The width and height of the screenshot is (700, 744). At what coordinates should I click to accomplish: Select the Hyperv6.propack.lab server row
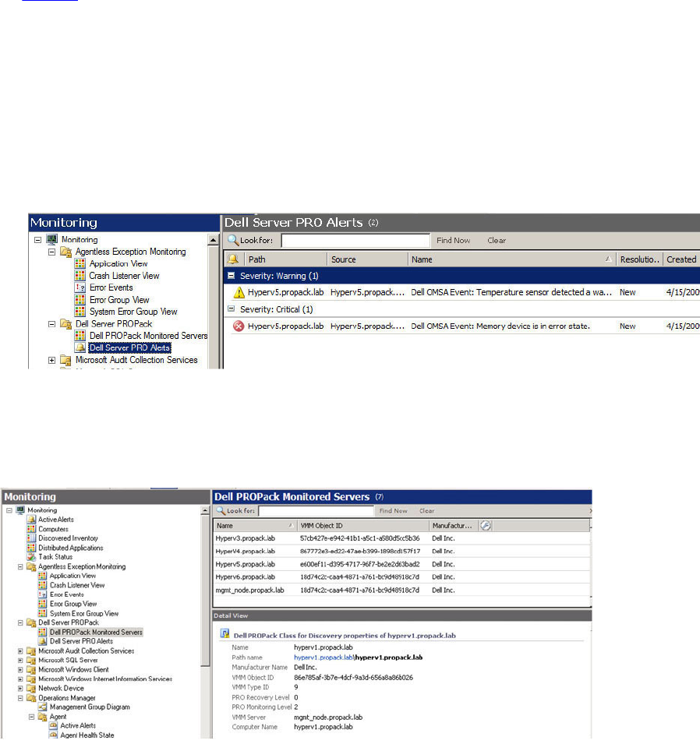tap(401, 577)
